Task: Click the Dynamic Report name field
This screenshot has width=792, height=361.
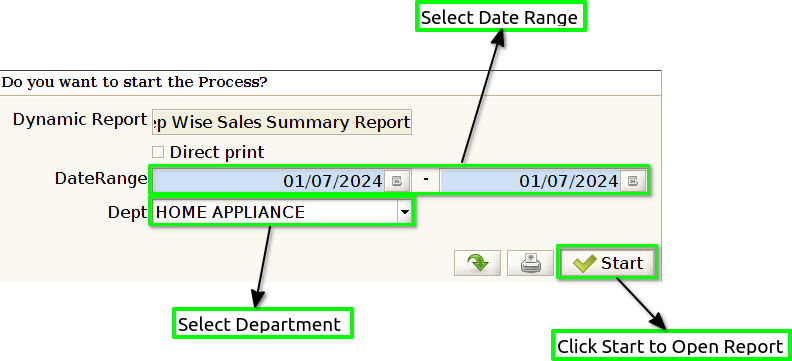Action: 282,122
